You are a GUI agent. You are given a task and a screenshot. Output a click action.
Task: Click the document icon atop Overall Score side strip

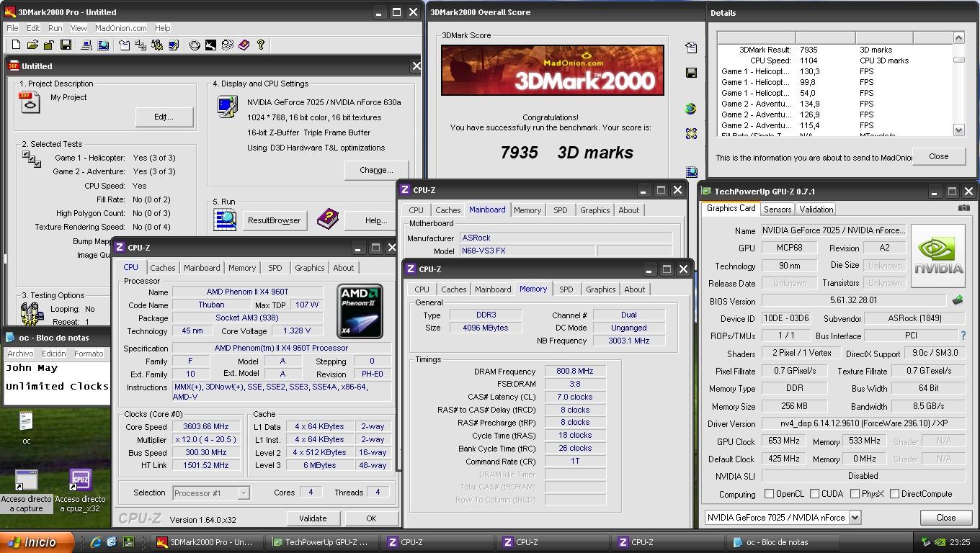691,48
